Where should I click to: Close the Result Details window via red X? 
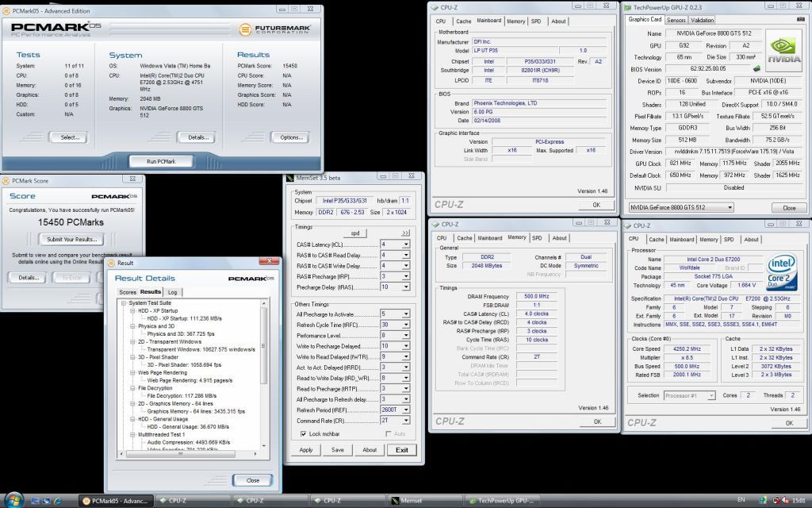(269, 261)
